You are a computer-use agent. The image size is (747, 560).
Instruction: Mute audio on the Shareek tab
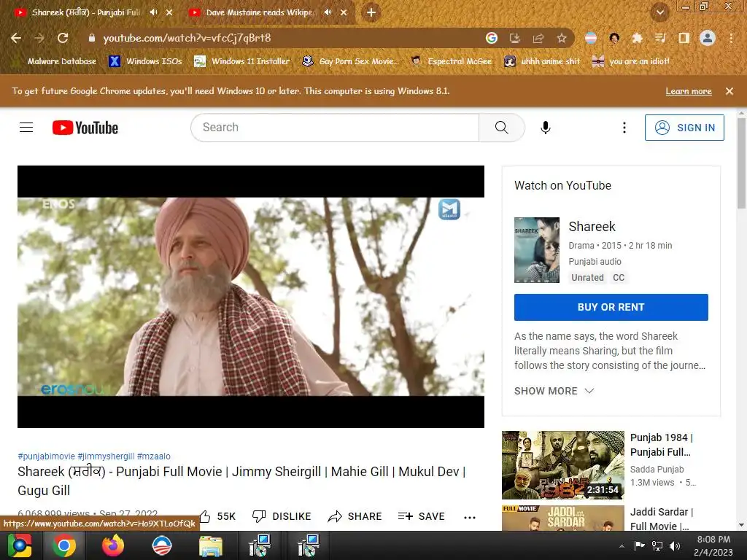point(153,12)
